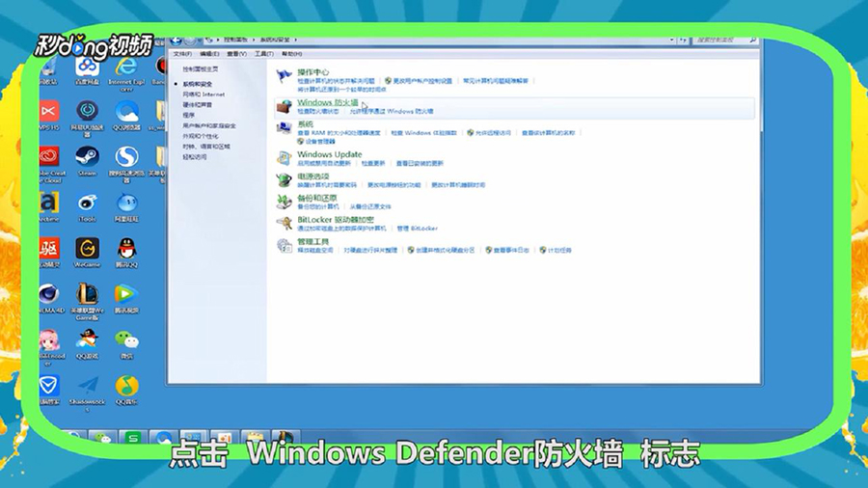The height and width of the screenshot is (488, 868).
Task: Open Shadowsocks paper plane icon
Action: click(88, 386)
